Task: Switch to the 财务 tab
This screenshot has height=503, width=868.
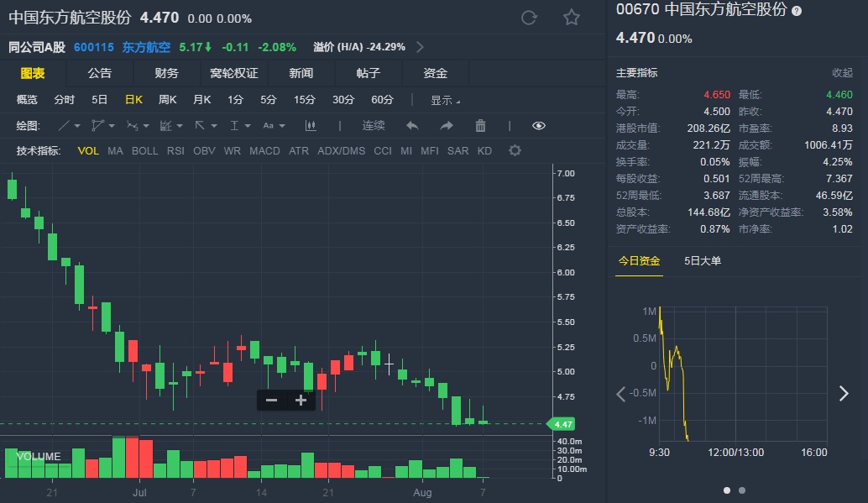Action: point(166,73)
